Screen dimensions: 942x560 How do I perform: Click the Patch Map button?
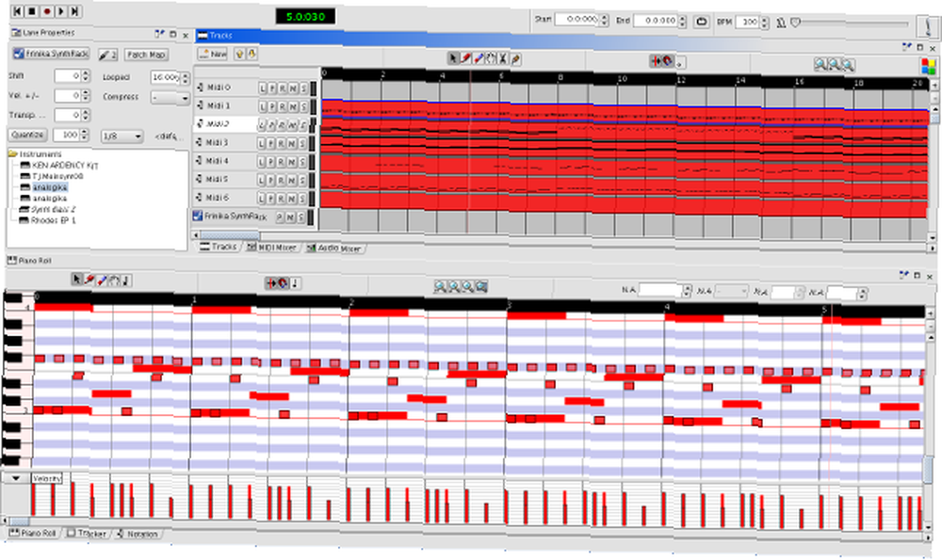(146, 55)
